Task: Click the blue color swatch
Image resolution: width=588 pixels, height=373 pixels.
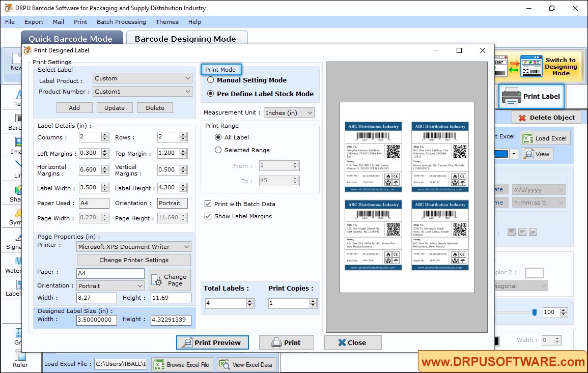Action: pos(501,154)
